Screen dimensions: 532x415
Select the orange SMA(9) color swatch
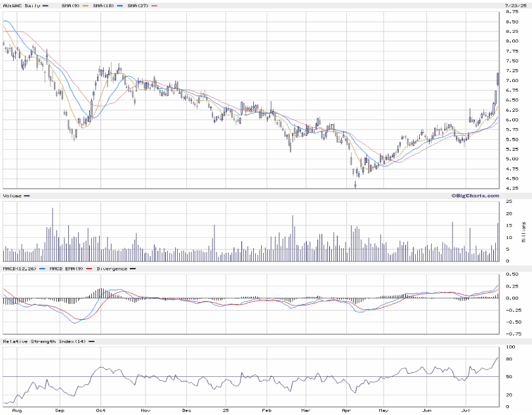point(86,5)
